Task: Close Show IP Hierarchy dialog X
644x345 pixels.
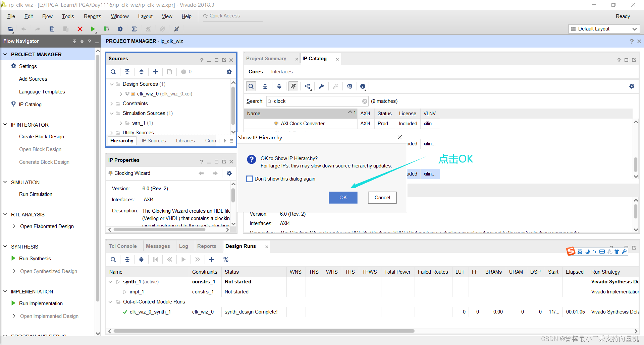Action: point(400,137)
